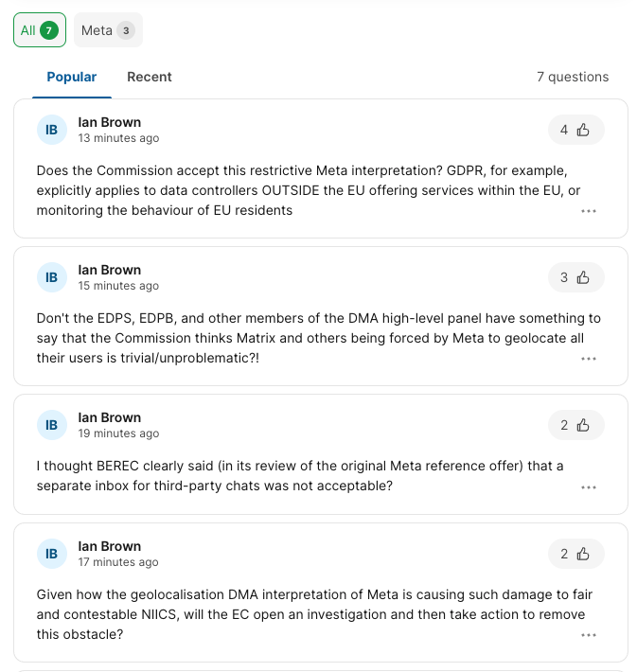This screenshot has height=672, width=637.
Task: Switch to the Popular tab
Action: [72, 77]
